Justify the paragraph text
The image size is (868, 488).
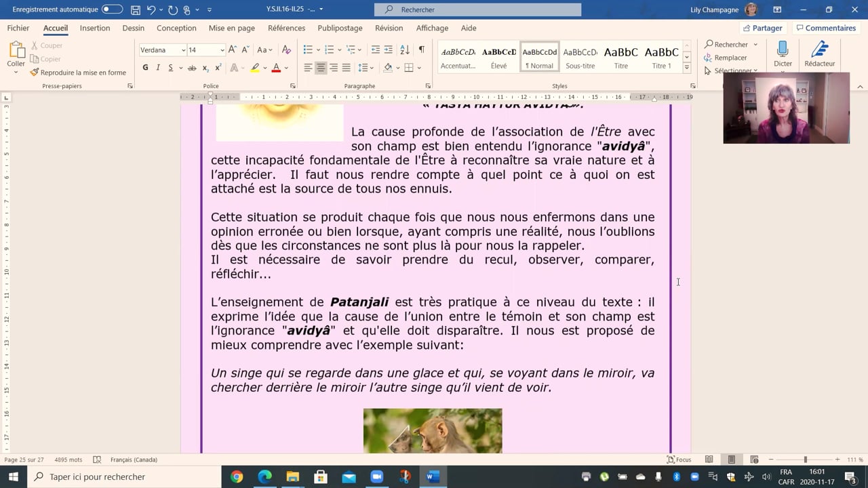tap(347, 68)
